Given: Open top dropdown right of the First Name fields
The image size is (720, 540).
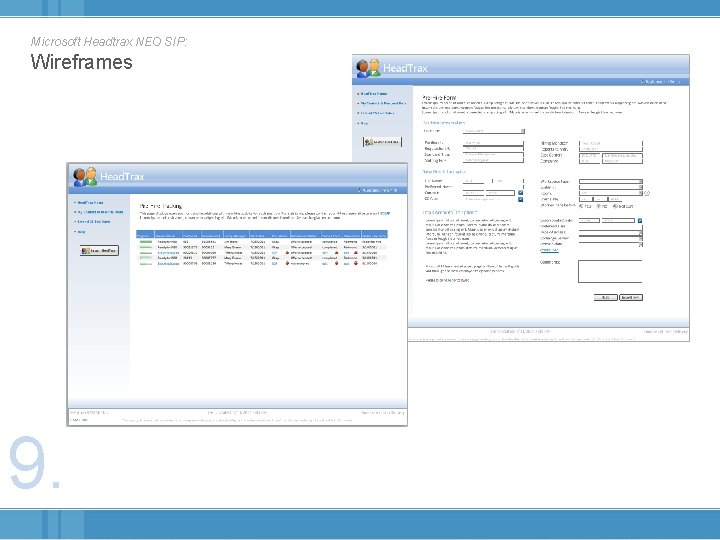Looking at the screenshot, I should click(x=611, y=181).
